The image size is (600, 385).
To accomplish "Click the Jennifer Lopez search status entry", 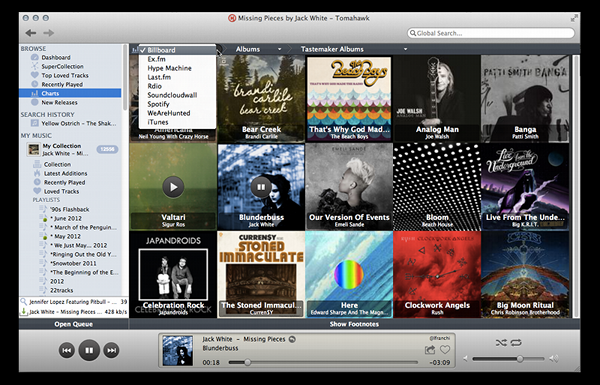I will pos(73,302).
